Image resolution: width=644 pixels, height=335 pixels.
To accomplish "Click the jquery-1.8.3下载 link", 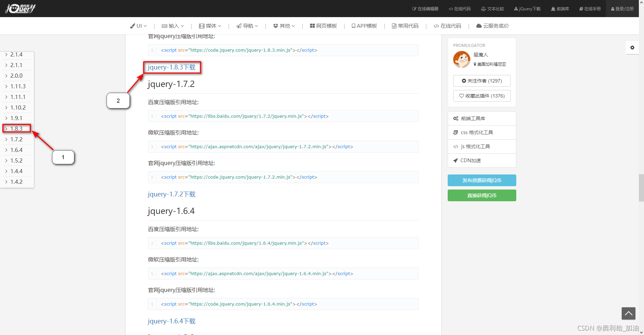I will coord(172,67).
